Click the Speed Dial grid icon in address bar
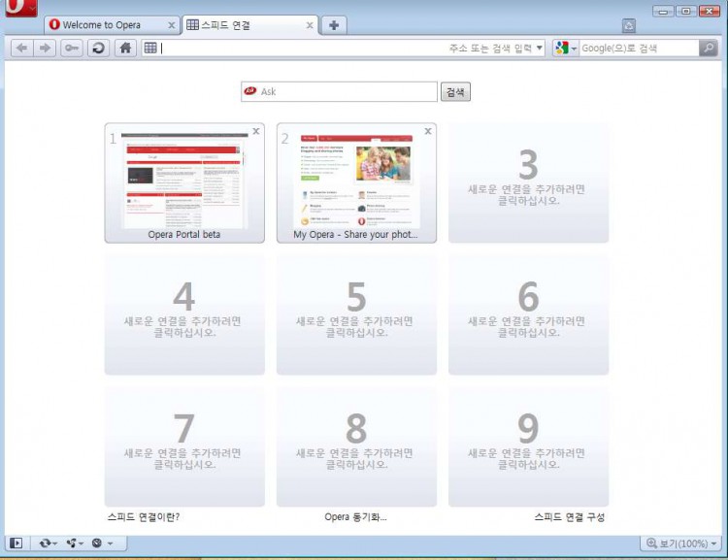 coord(150,48)
